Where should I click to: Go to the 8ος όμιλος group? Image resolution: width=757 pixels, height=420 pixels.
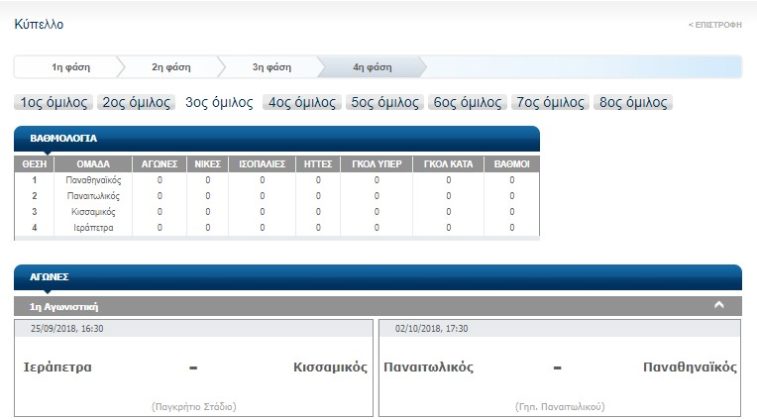click(x=632, y=102)
